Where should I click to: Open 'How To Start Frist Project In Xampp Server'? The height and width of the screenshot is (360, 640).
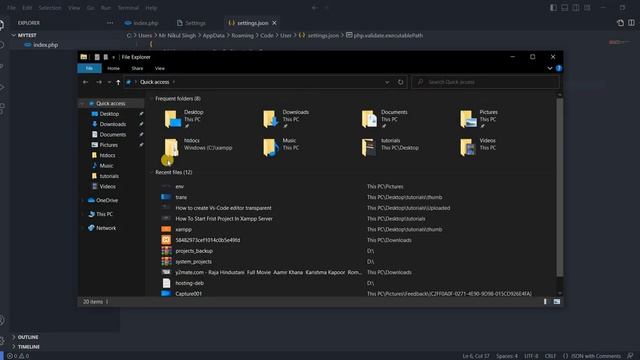click(x=224, y=219)
